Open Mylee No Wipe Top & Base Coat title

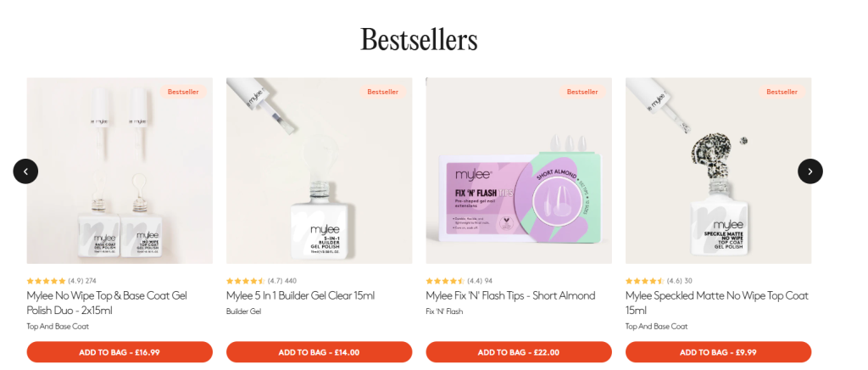107,303
